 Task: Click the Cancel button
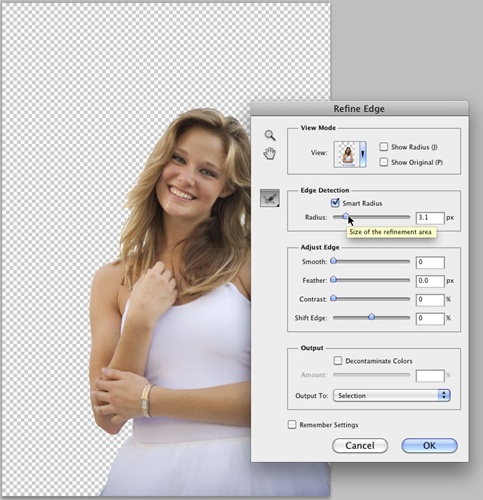click(x=360, y=446)
